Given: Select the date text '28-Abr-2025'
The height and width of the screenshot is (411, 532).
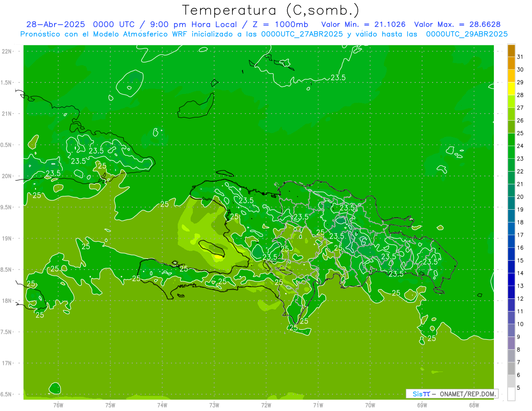Looking at the screenshot, I should pos(56,24).
